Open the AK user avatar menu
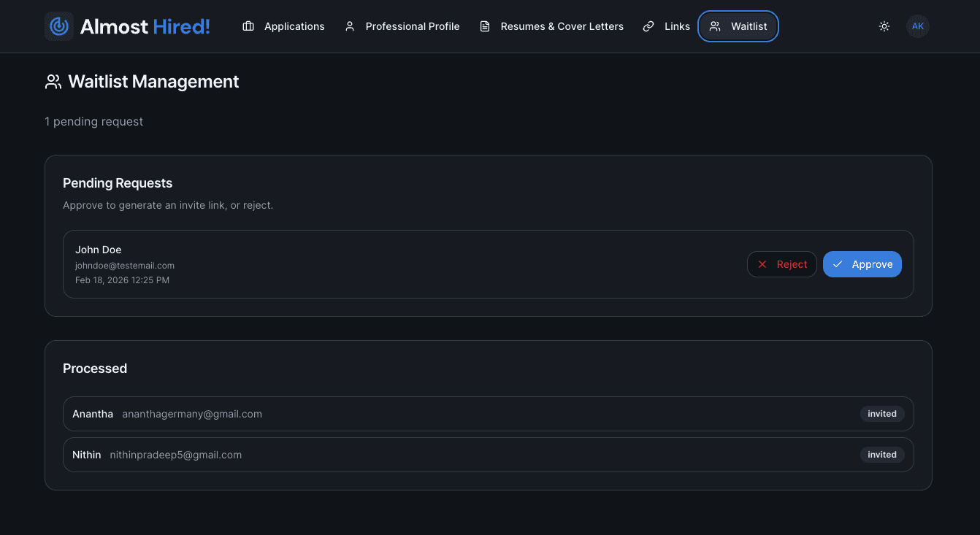Viewport: 980px width, 535px height. 918,26
